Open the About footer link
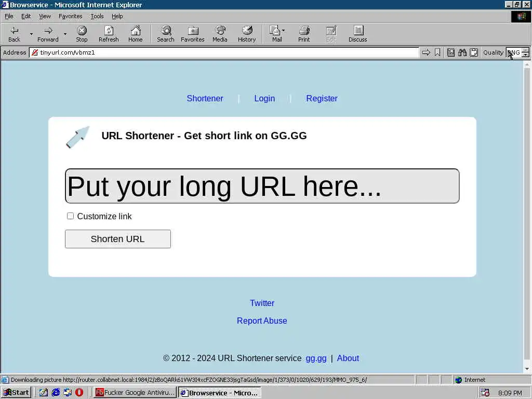 [348, 358]
